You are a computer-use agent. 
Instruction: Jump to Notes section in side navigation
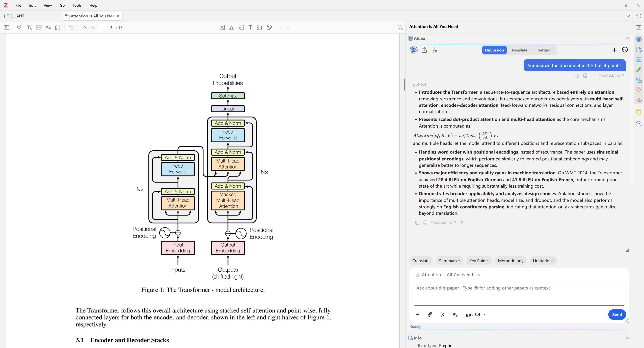[x=639, y=112]
